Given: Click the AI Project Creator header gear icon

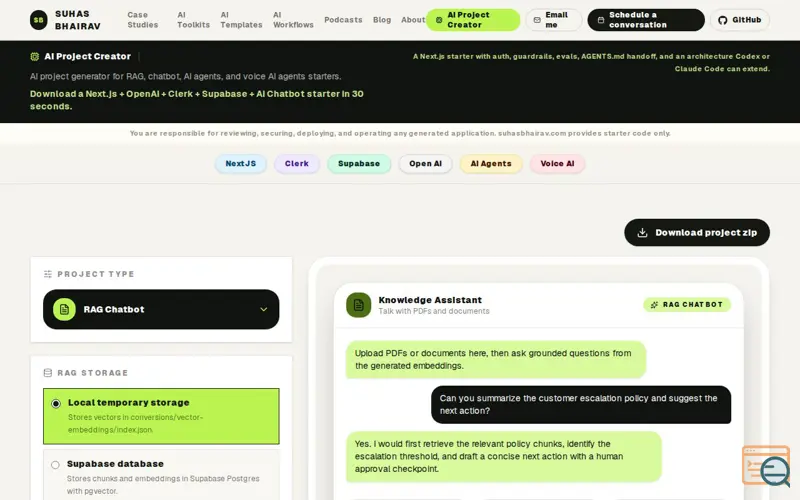Looking at the screenshot, I should [x=35, y=57].
